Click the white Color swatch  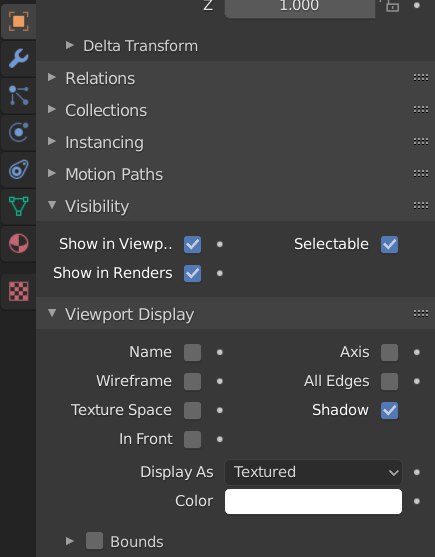click(313, 501)
